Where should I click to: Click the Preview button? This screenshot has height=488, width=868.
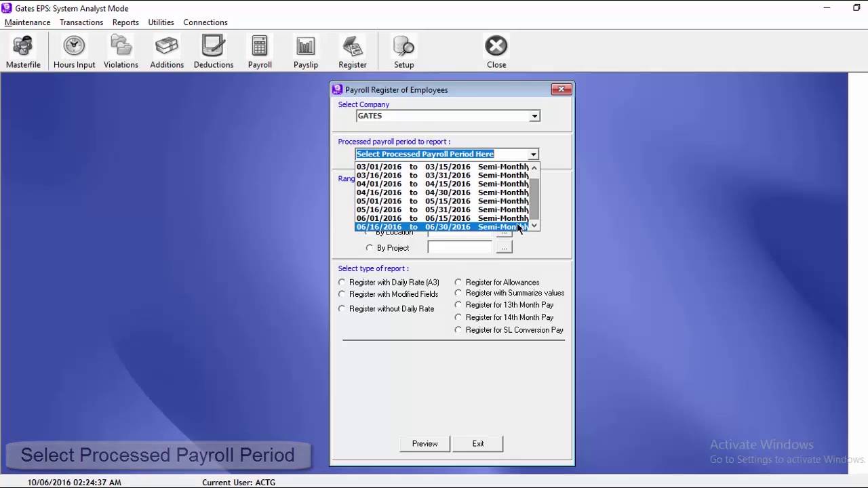(425, 443)
